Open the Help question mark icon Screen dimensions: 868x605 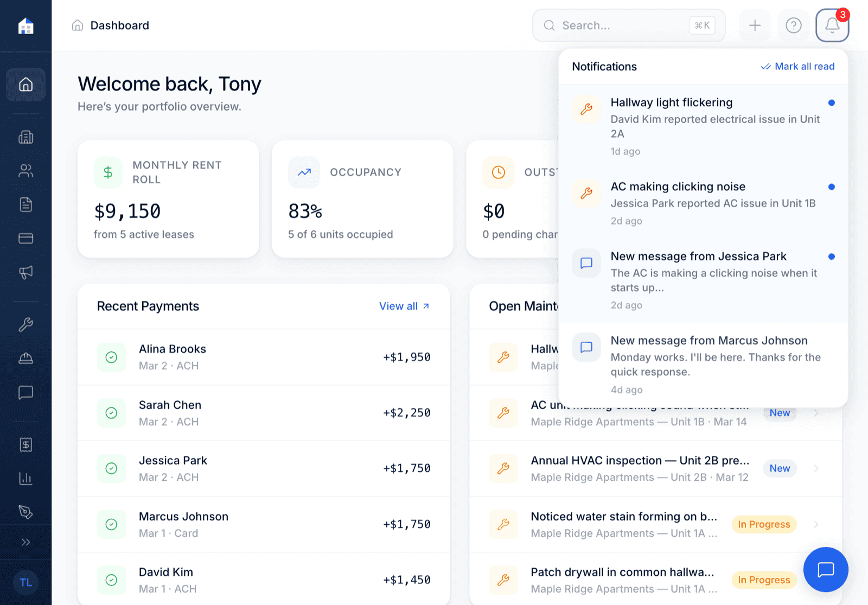[x=793, y=25]
